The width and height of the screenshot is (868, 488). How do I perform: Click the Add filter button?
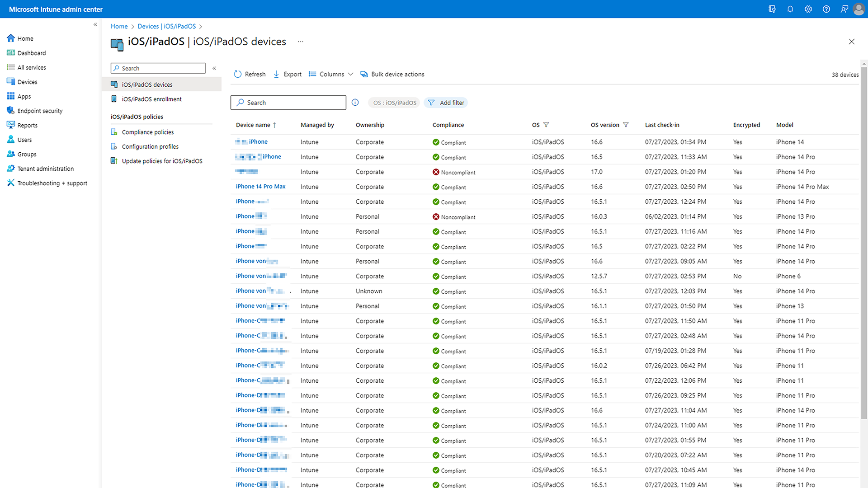[446, 103]
